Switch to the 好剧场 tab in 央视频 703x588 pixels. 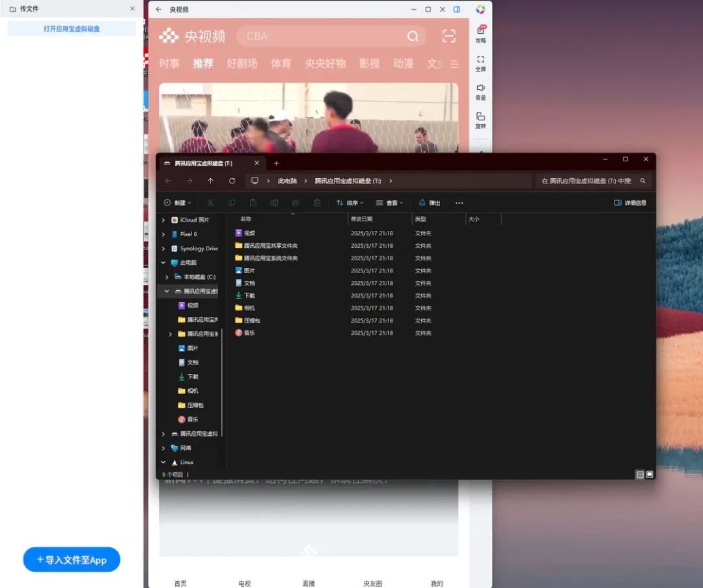(242, 64)
